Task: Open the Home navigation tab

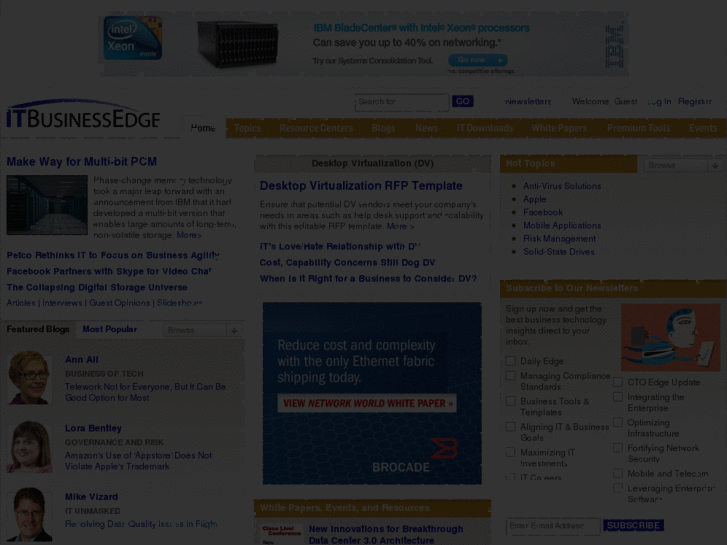Action: [203, 128]
